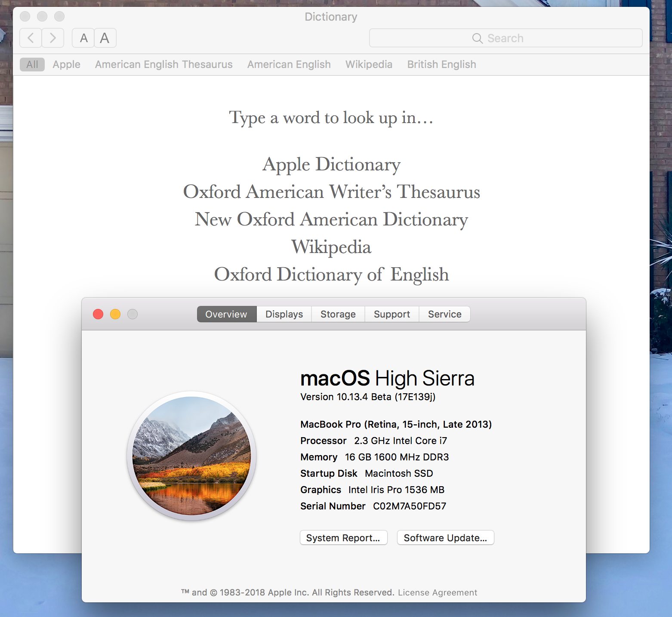Open the Storage tab

pyautogui.click(x=338, y=314)
